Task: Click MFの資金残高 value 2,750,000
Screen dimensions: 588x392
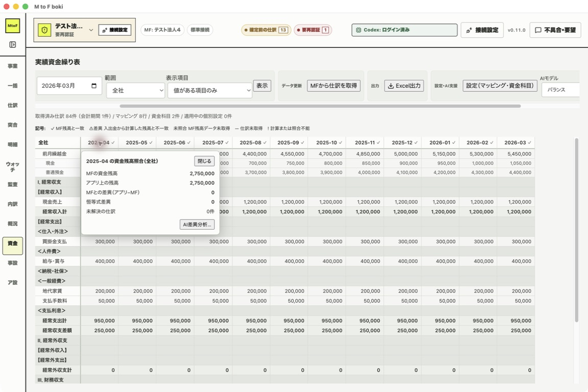Action: (202, 174)
